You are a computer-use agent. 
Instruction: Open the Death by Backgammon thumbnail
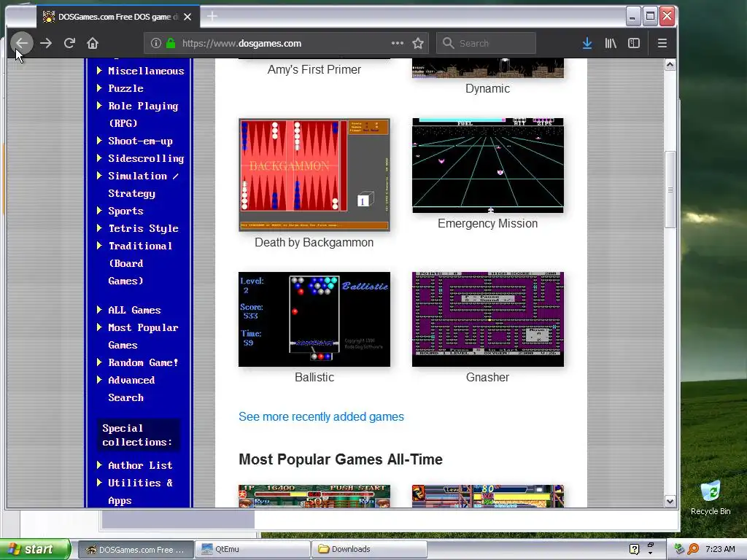314,175
